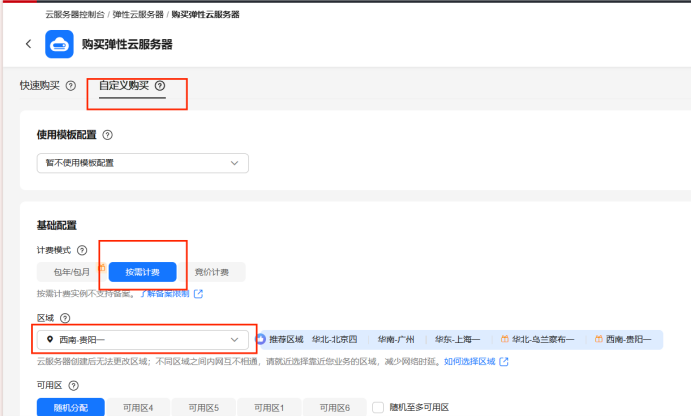This screenshot has width=692, height=417.
Task: Open the 如何选择区域 link
Action: point(470,362)
